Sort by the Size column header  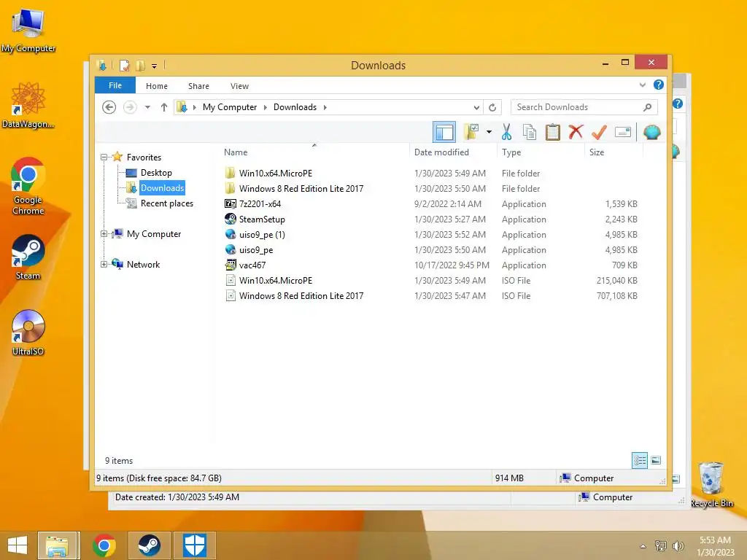click(x=597, y=152)
